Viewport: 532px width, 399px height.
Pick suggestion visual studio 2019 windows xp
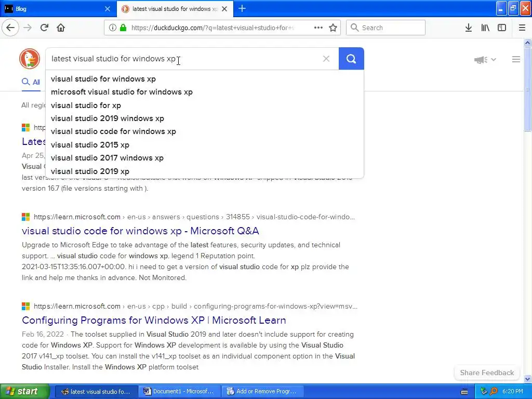[x=205, y=118]
